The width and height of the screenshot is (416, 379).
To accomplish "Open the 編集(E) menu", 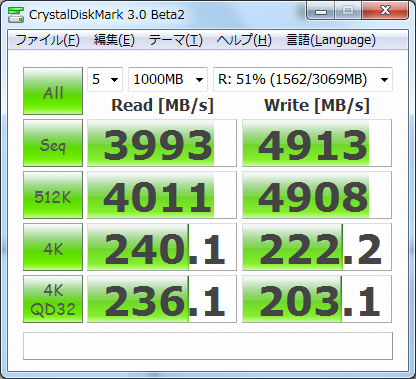I will [114, 40].
